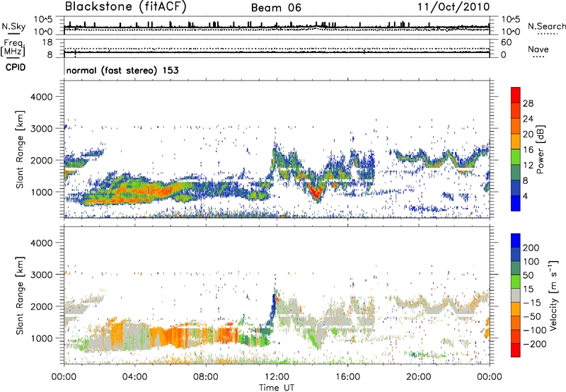Click the "Velocity [m s-1]" colorbar title
Screen dimensions: 566x392
[554, 295]
